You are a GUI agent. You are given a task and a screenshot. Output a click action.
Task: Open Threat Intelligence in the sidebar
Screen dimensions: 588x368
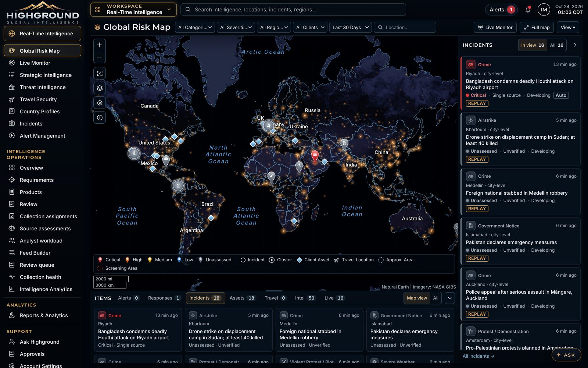coord(42,87)
